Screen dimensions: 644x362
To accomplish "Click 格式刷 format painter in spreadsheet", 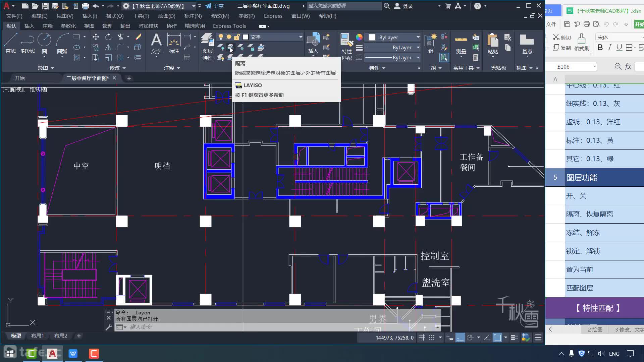I will pos(582,42).
